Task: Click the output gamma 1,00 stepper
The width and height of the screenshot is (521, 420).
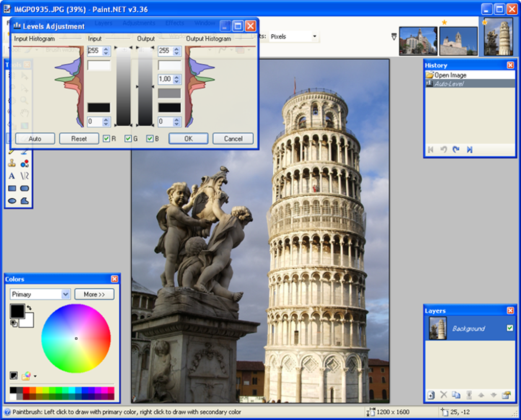Action: 177,79
